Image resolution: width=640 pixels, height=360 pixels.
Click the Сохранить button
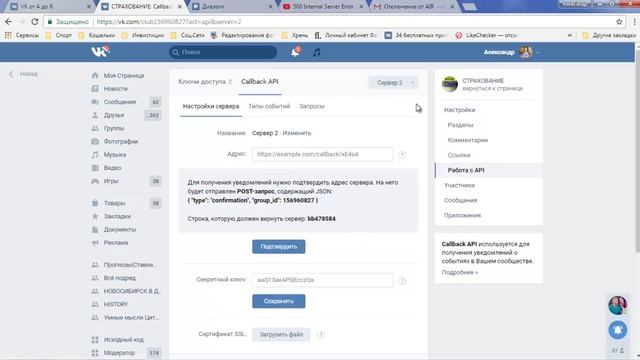(278, 301)
